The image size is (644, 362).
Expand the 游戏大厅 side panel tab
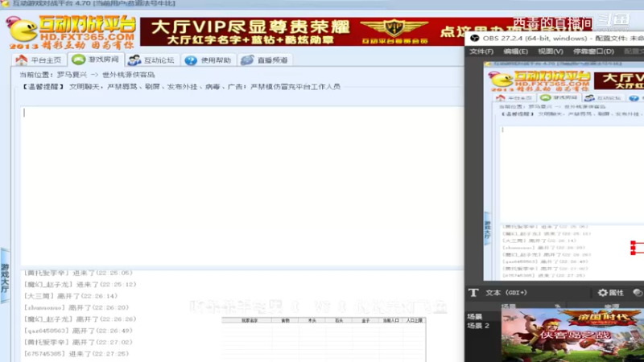[5, 277]
